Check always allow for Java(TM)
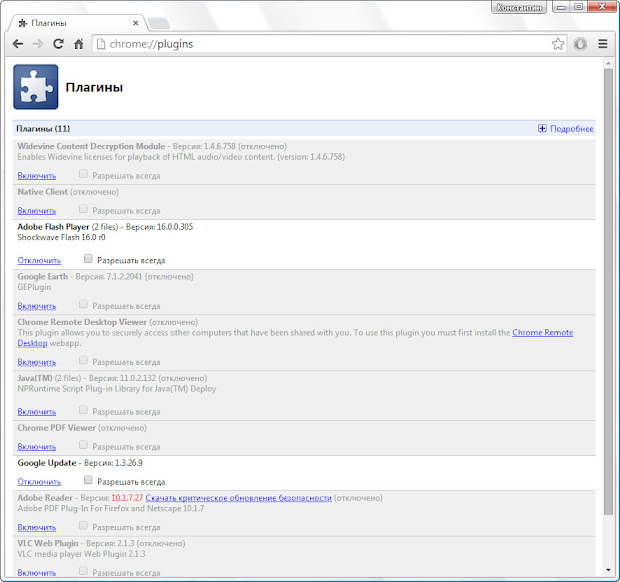 point(83,410)
